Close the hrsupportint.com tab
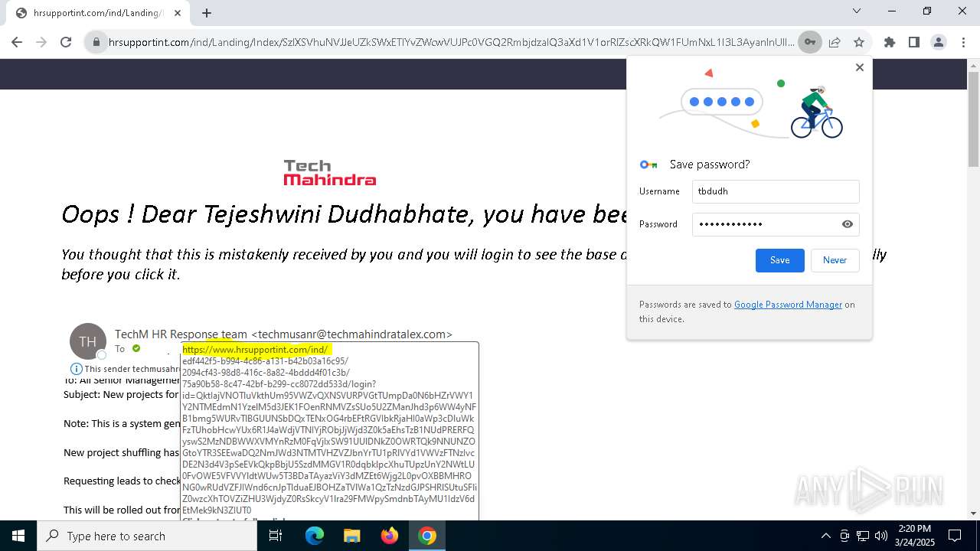980x551 pixels. click(x=178, y=13)
